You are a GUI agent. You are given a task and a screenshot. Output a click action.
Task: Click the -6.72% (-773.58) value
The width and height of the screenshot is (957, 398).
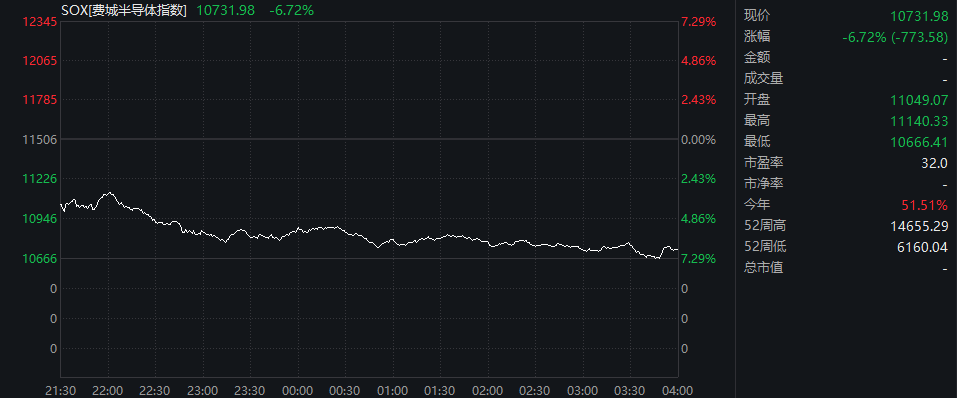[x=895, y=37]
